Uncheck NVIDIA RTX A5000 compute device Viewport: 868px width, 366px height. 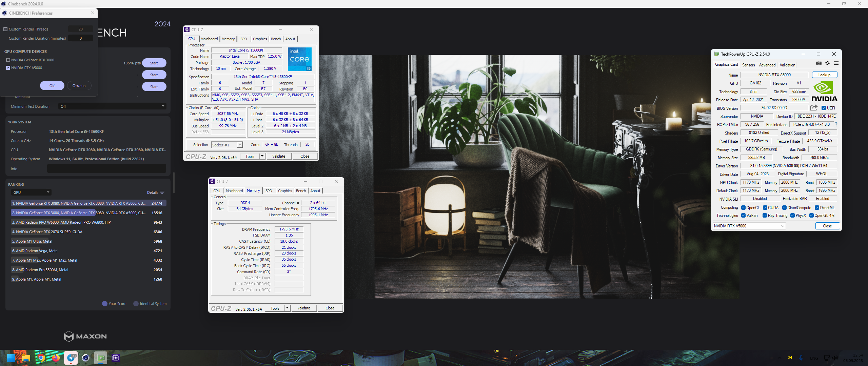[8, 68]
